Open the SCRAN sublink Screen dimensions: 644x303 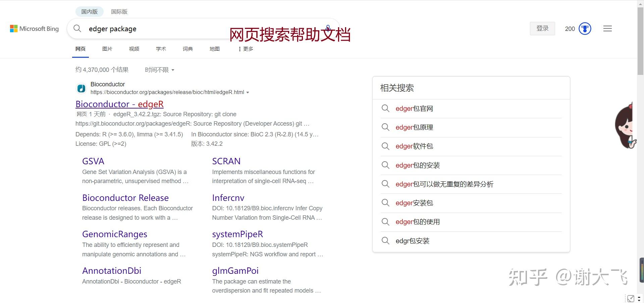(x=226, y=161)
